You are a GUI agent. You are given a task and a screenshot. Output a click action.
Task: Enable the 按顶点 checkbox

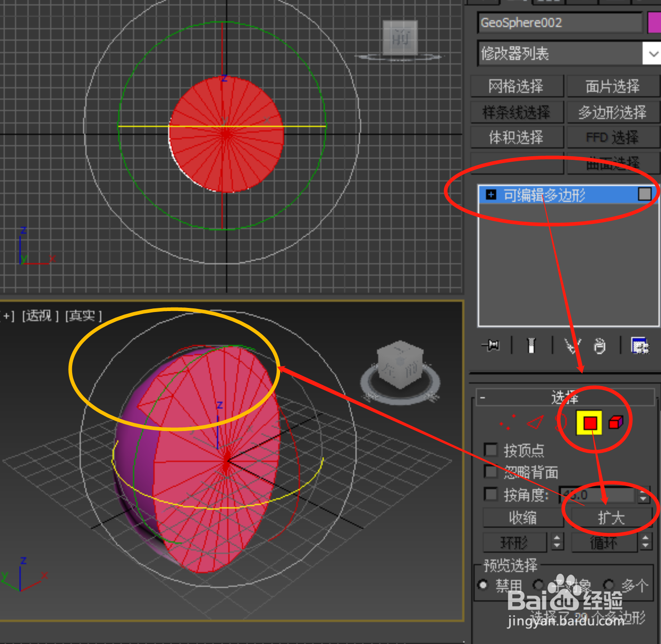(491, 449)
